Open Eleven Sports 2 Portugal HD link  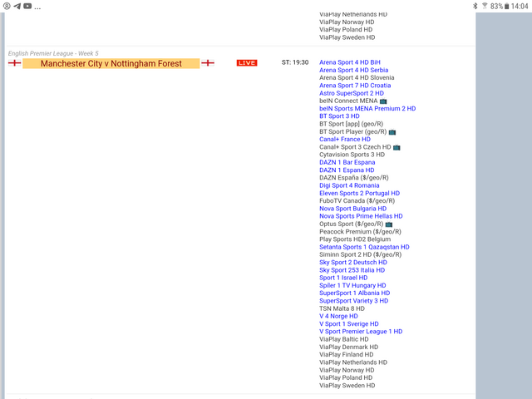point(359,194)
